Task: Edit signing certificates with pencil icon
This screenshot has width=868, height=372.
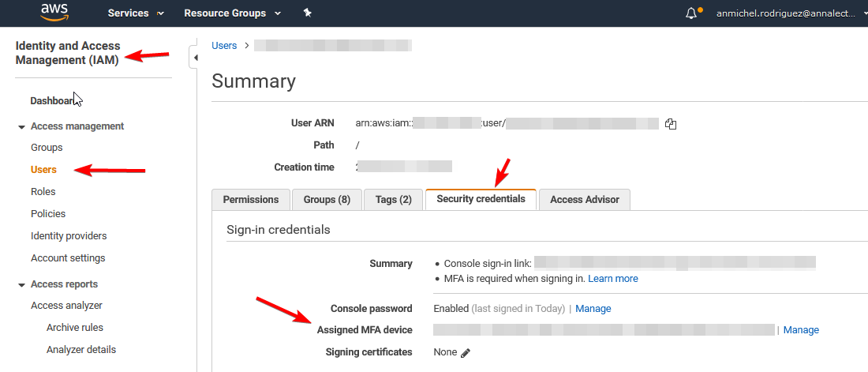Action: click(x=466, y=352)
